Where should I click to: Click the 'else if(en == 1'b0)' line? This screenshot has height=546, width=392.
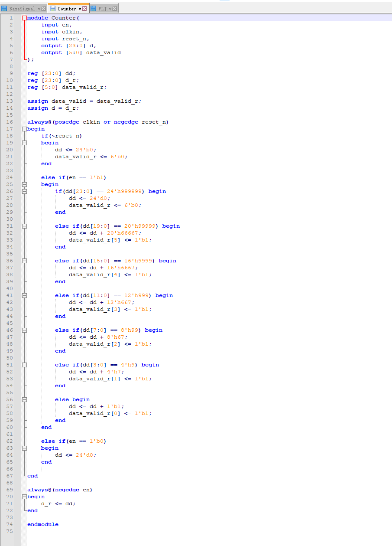click(74, 441)
